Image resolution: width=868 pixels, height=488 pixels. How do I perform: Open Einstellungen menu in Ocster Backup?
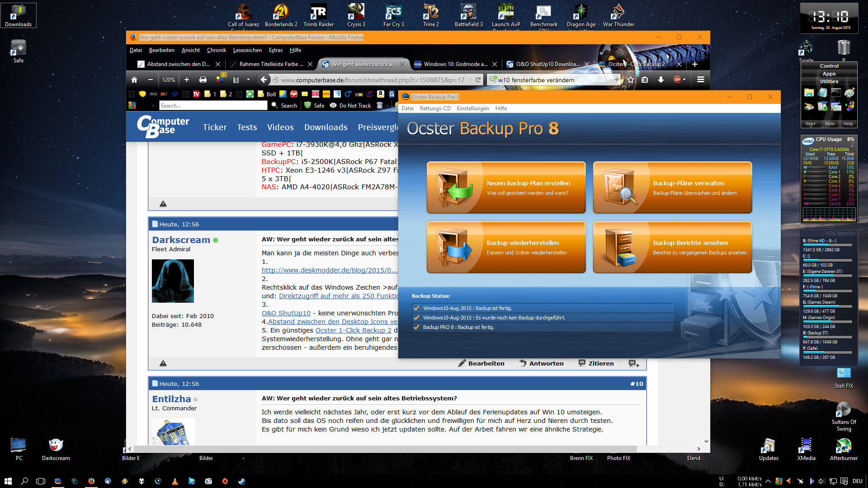click(472, 108)
